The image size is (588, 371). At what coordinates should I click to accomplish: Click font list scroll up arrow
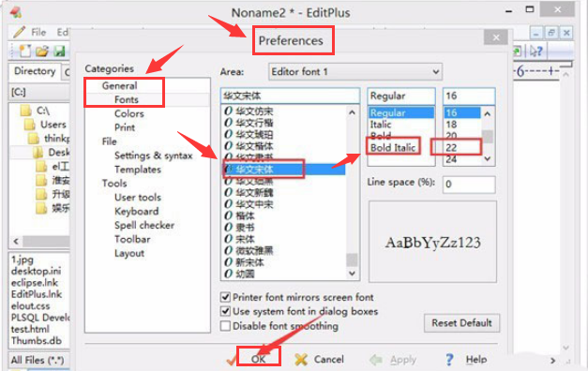coord(352,112)
